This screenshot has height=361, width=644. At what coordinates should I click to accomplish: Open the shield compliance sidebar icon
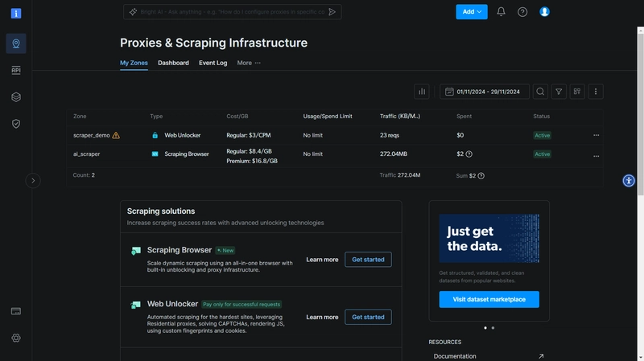click(16, 124)
